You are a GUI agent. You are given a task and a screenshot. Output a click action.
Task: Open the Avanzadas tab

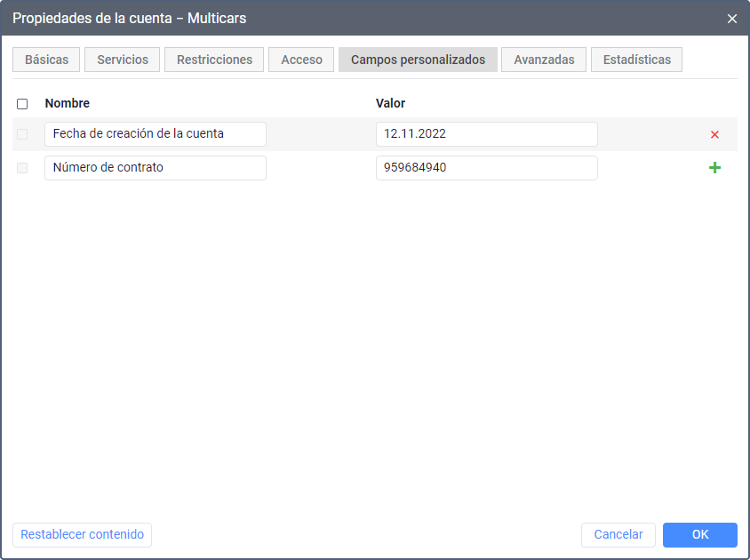(x=544, y=60)
